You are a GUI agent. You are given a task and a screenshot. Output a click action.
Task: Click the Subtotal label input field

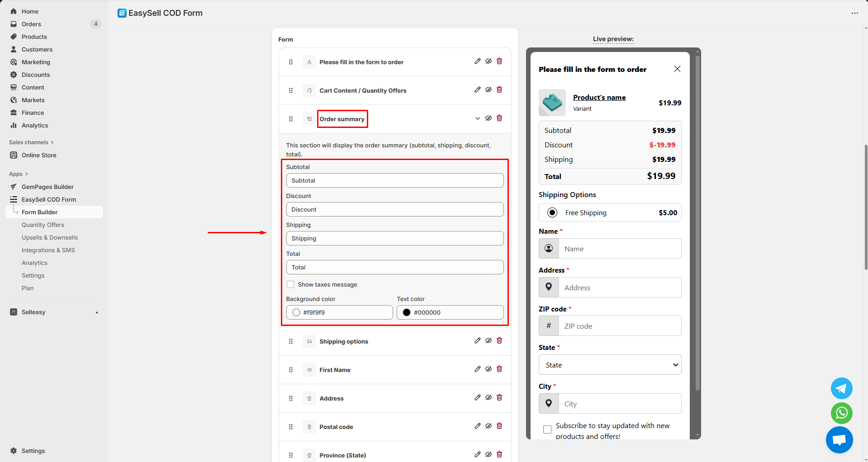pyautogui.click(x=394, y=180)
